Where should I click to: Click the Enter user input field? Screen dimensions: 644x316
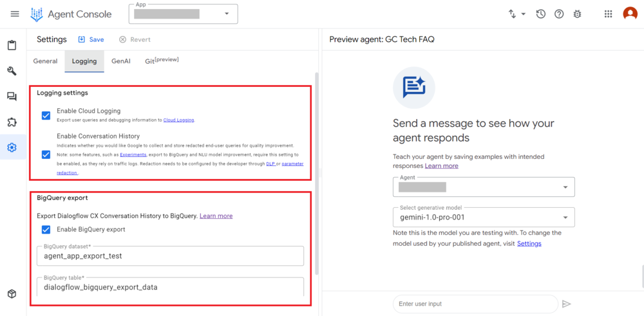475,304
